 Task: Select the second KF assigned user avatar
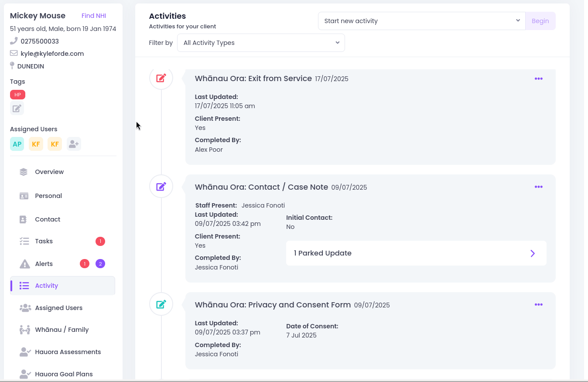(x=55, y=144)
